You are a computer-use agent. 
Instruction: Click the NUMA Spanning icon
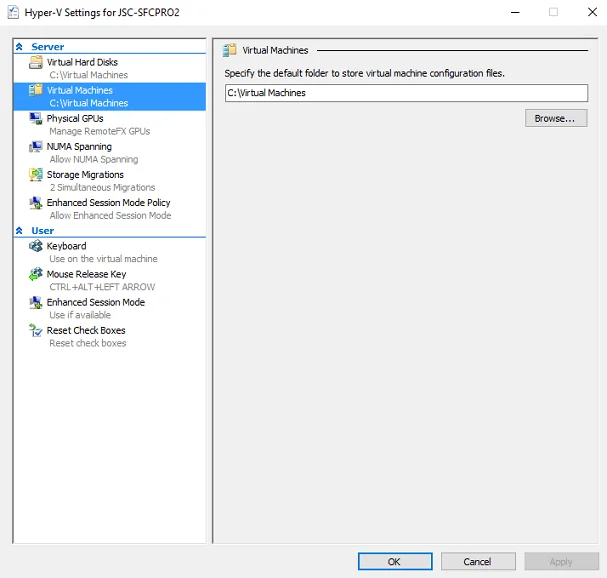pyautogui.click(x=36, y=147)
